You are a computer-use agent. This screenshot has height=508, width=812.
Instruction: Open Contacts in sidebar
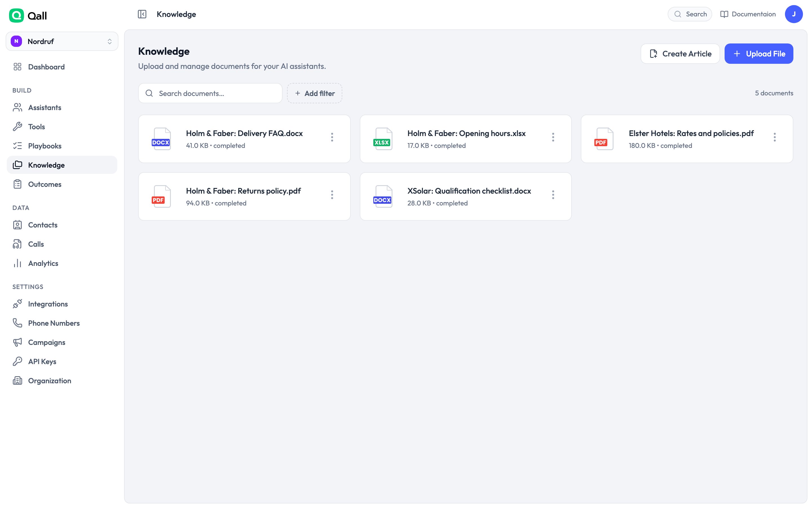tap(62, 225)
